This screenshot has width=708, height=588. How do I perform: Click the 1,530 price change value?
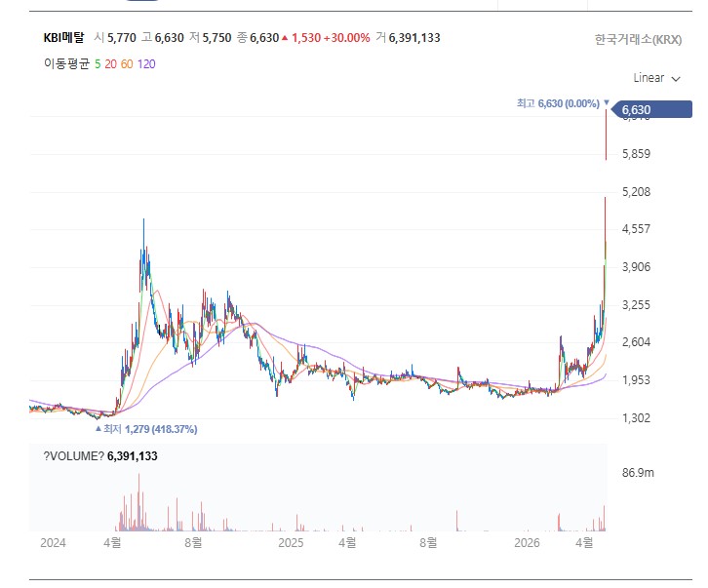click(305, 38)
